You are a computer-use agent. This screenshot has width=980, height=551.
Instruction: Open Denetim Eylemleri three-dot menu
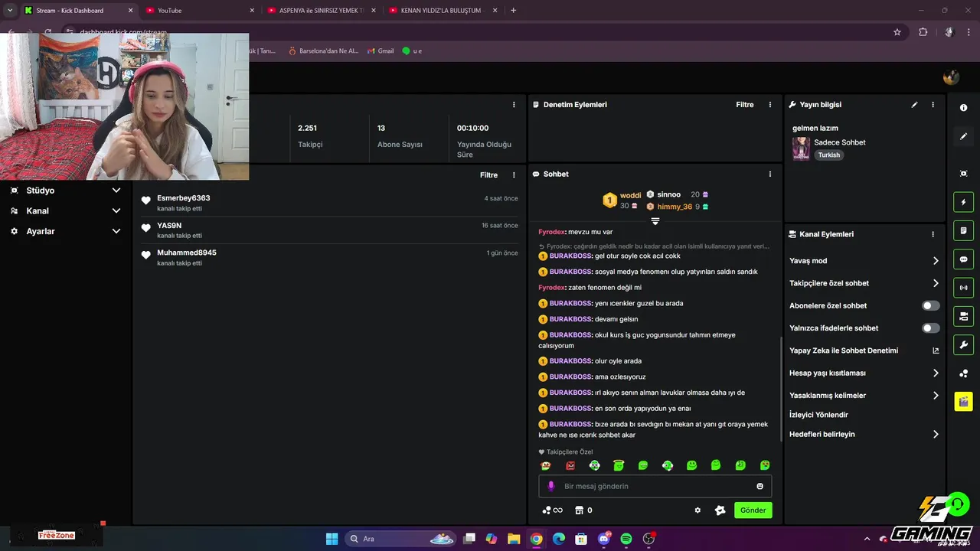click(x=770, y=105)
